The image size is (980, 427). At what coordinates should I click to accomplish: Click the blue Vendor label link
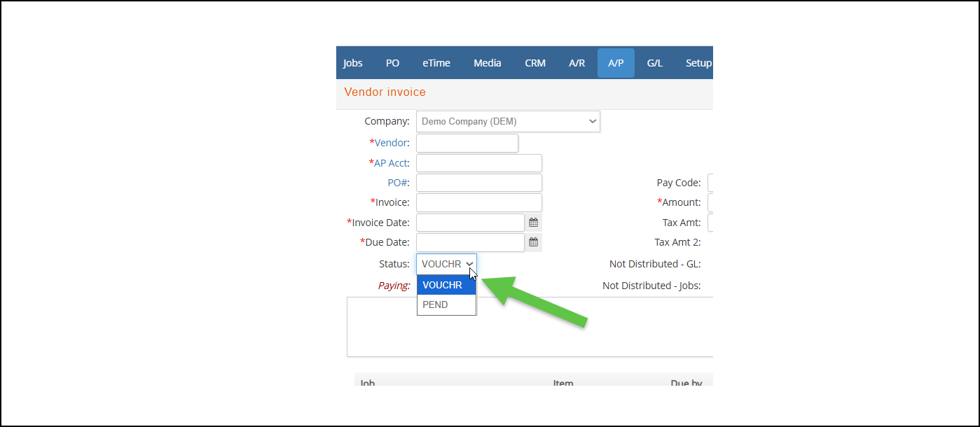click(392, 143)
